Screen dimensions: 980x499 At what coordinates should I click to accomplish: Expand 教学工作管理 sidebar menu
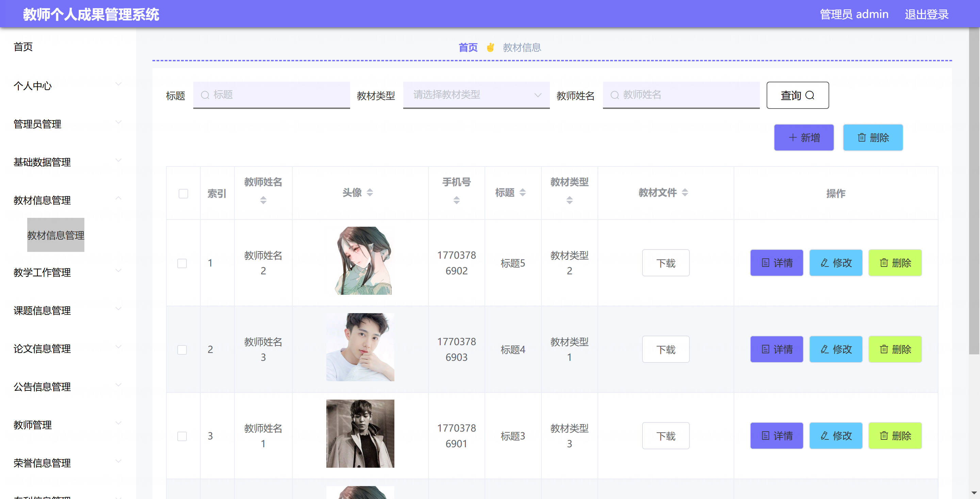[x=68, y=272]
